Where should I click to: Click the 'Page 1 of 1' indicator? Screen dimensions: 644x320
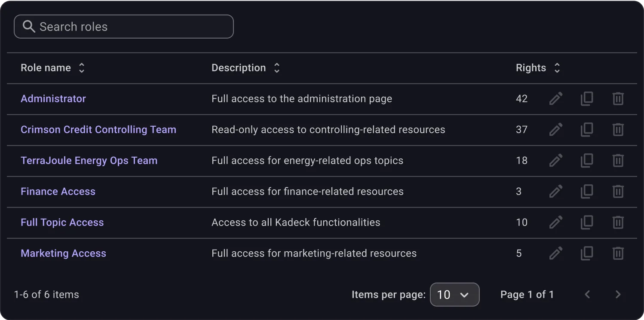(x=527, y=295)
